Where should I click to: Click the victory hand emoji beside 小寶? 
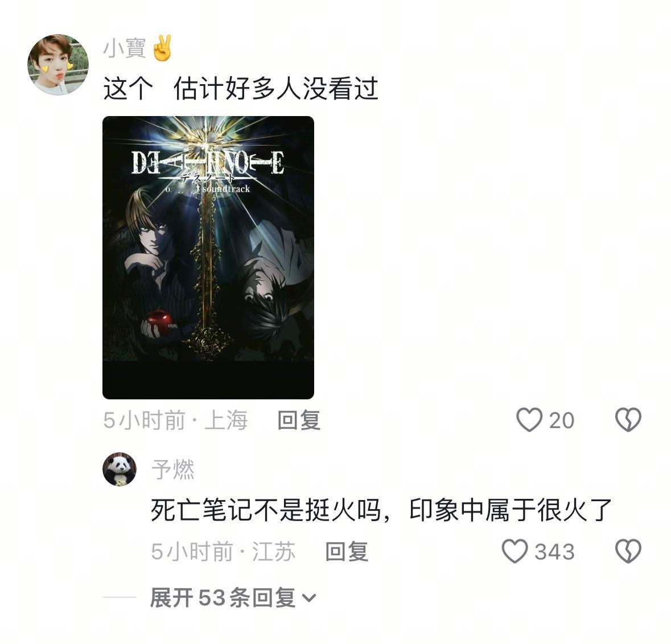coord(162,48)
